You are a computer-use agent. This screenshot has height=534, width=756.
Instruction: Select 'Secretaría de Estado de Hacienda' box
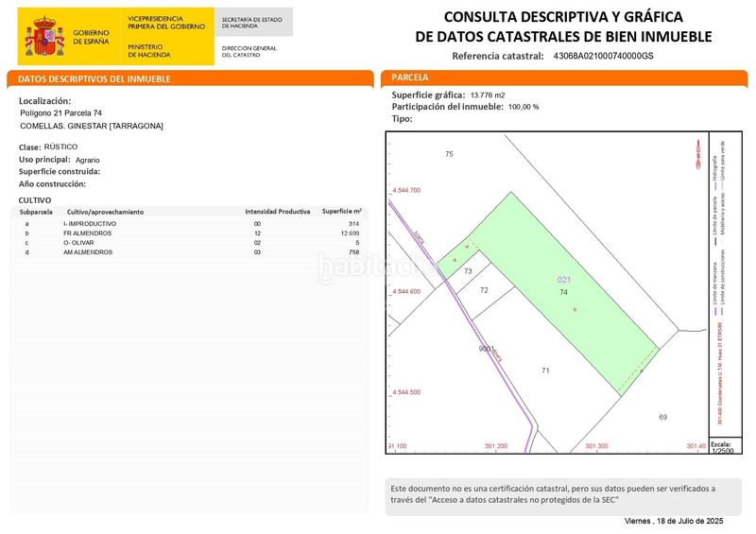253,22
